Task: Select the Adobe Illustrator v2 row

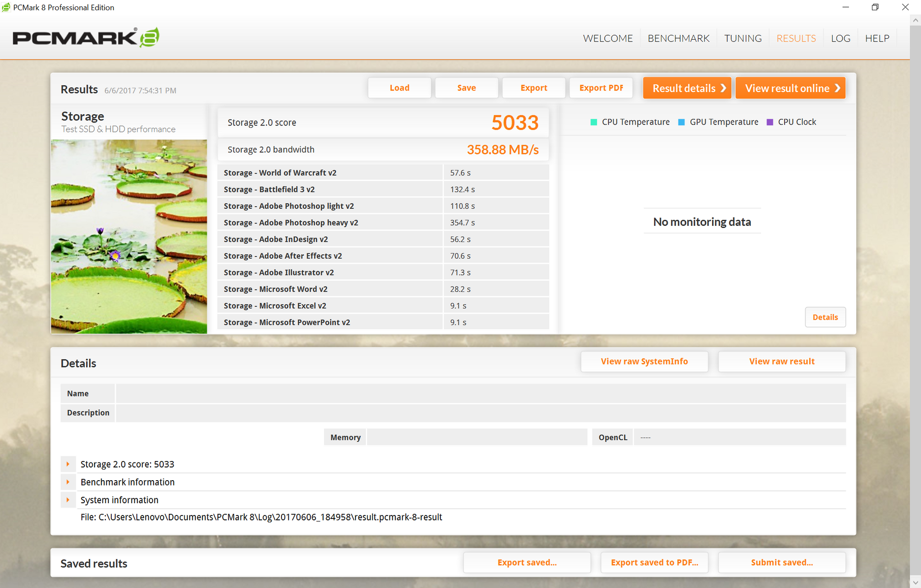Action: 383,272
